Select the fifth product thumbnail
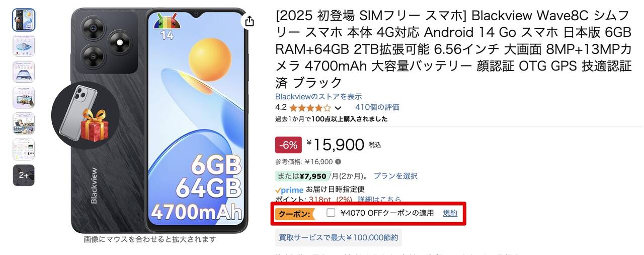Screen dimensions: 644x255 tap(24, 123)
